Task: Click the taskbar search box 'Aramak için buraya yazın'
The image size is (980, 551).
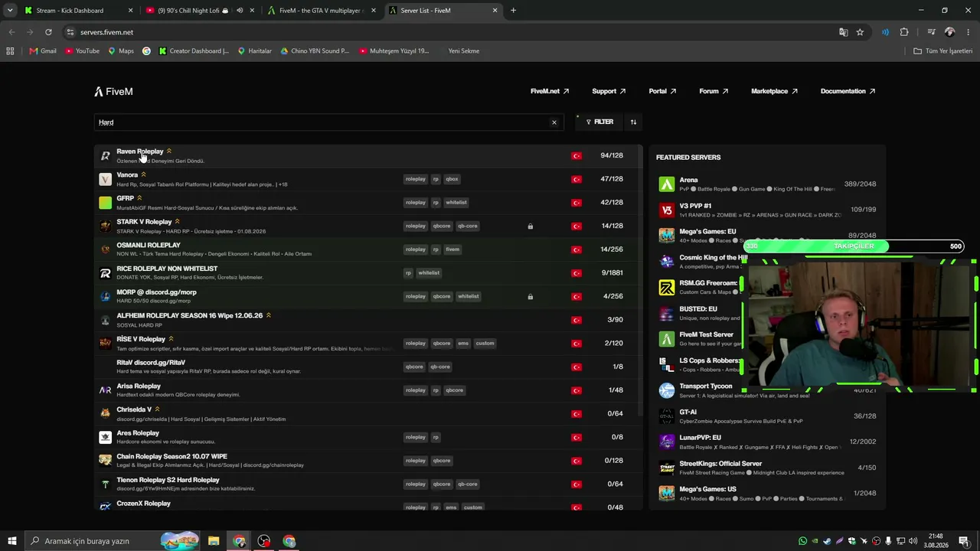Action: point(113,541)
